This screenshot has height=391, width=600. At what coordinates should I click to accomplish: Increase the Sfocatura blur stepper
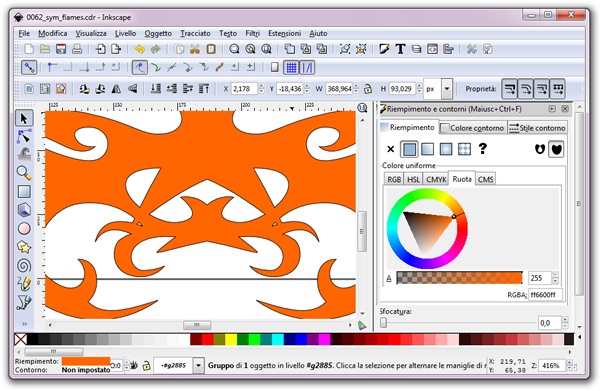(565, 319)
